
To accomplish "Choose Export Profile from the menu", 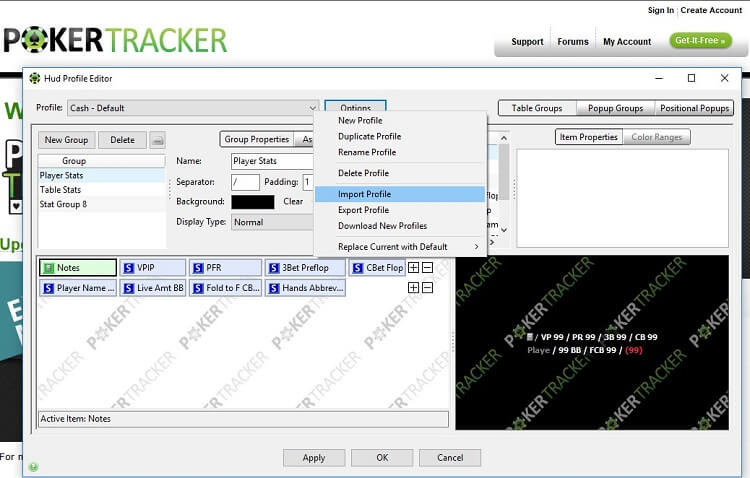I will 400,210.
